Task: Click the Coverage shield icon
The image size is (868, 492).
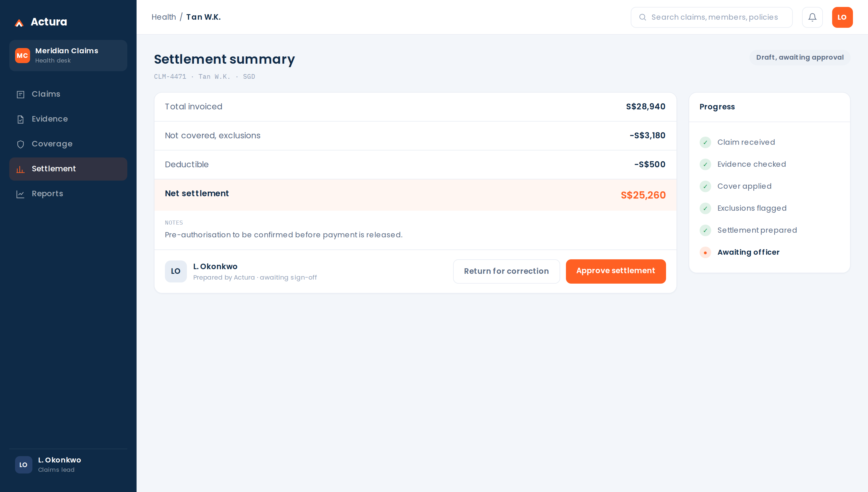Action: point(21,144)
